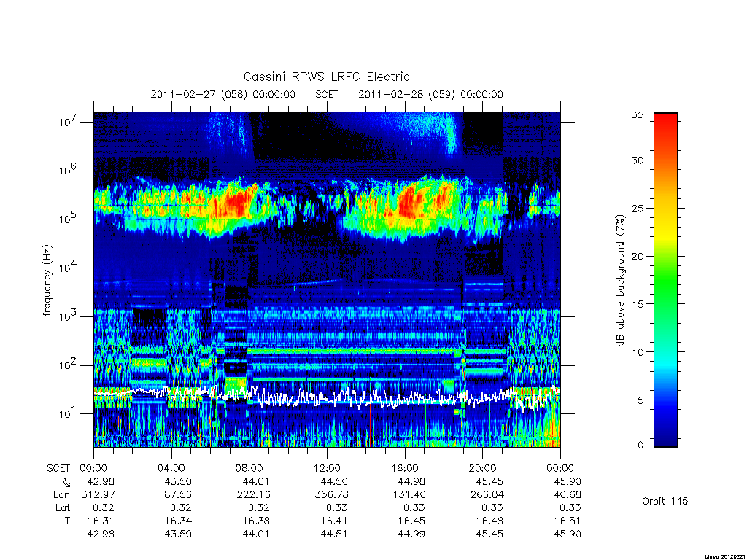
Task: Click the frequency tick label 10^2
Action: pyautogui.click(x=69, y=365)
